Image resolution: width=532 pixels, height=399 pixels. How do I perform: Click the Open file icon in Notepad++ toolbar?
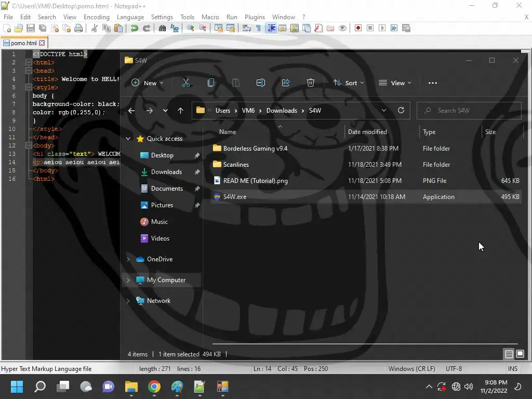(19, 28)
